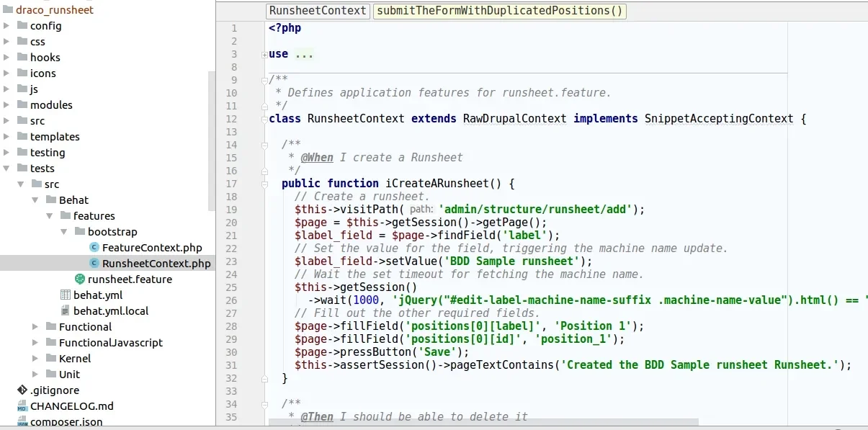This screenshot has width=868, height=430.
Task: Click the css folder icon
Action: click(22, 41)
